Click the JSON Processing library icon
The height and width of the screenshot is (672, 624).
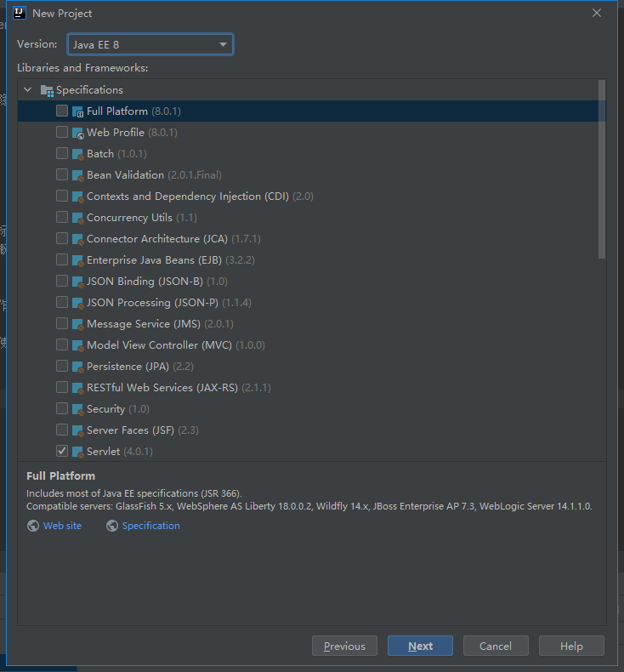click(77, 303)
